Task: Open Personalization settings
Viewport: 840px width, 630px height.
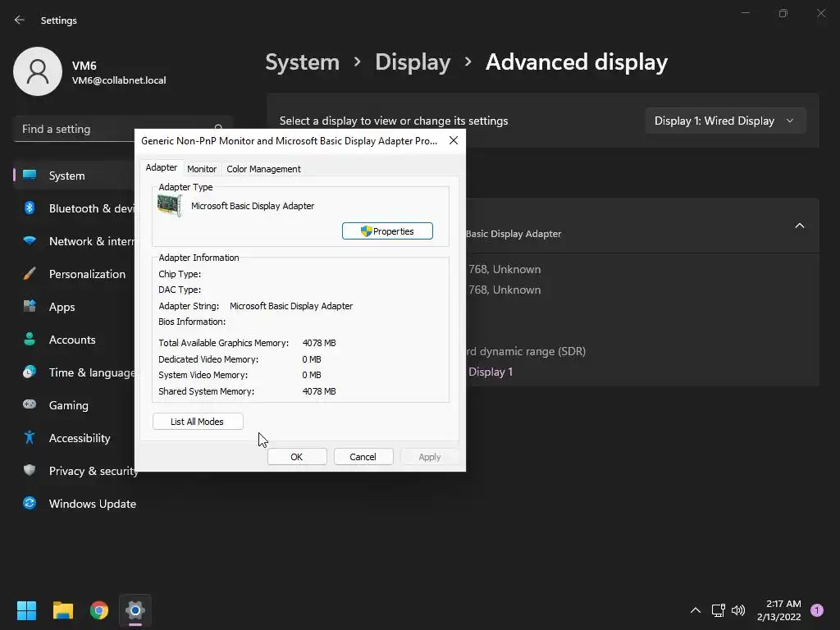Action: [x=74, y=274]
